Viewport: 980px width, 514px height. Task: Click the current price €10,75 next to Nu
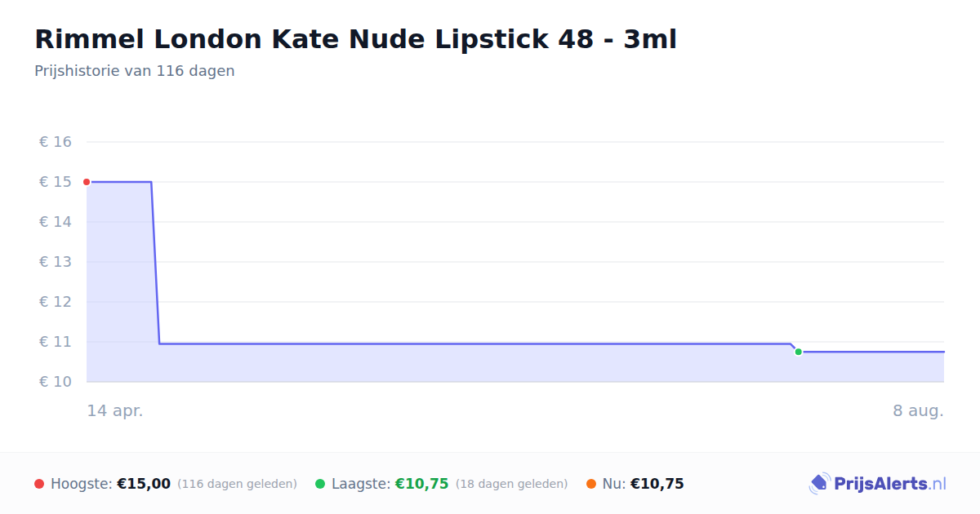tap(657, 484)
